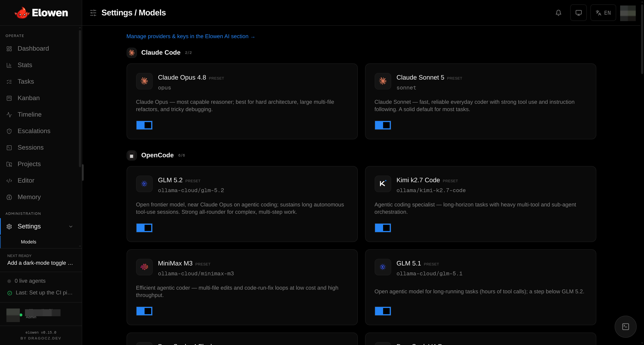Click Dashboard grid icon

pyautogui.click(x=9, y=49)
